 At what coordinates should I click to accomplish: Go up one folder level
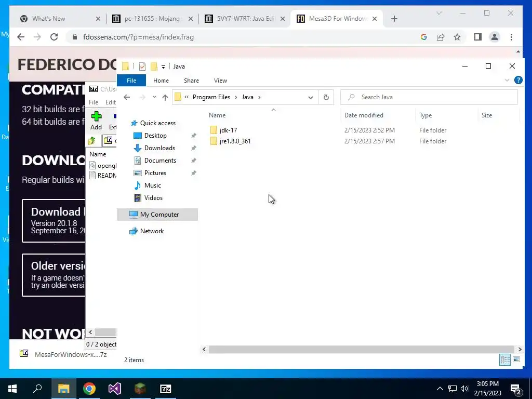tap(165, 97)
